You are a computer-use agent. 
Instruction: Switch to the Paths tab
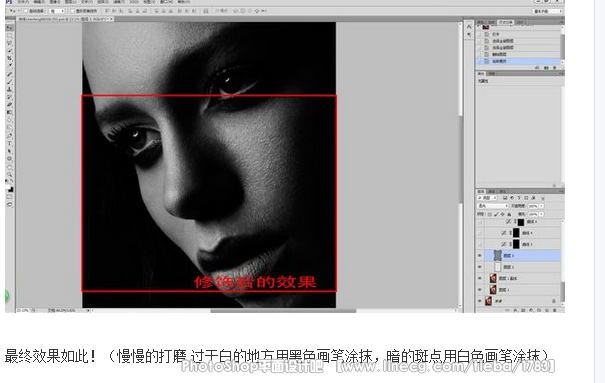click(503, 191)
